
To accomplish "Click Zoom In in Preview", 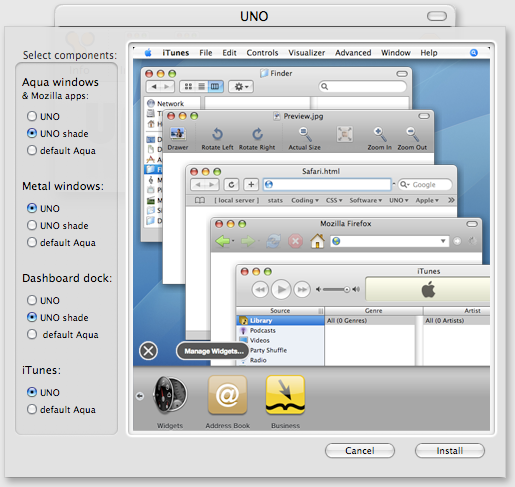I will tap(379, 138).
